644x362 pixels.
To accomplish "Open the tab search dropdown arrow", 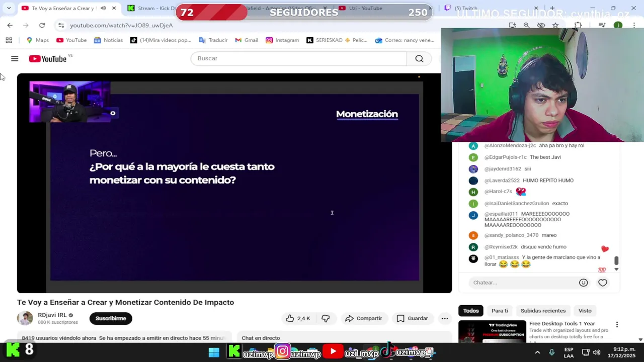I will pyautogui.click(x=9, y=8).
